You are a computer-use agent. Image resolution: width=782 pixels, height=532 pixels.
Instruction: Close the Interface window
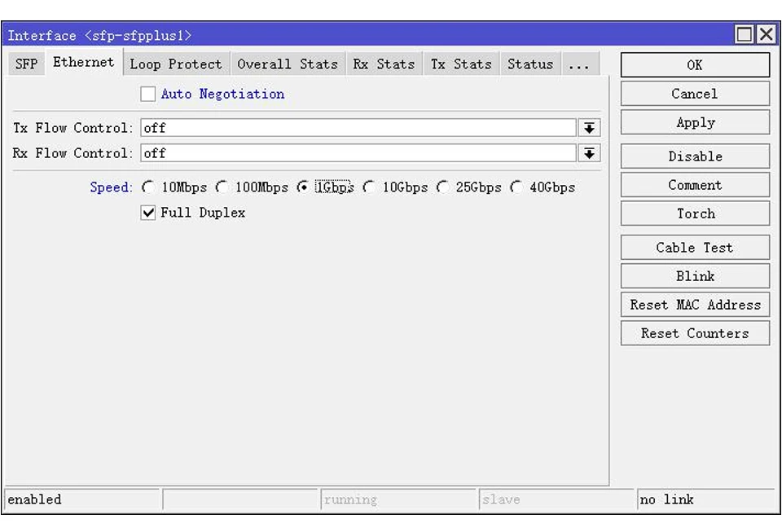(767, 34)
